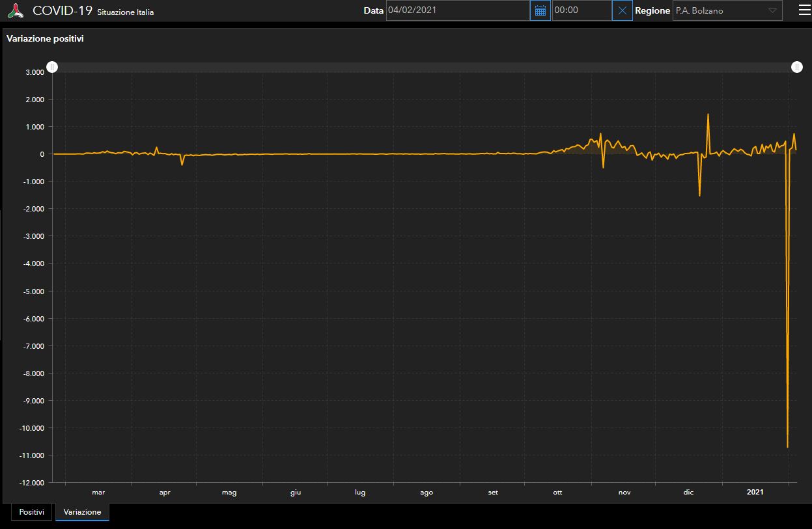
Task: Clear the date with the X button
Action: (622, 10)
